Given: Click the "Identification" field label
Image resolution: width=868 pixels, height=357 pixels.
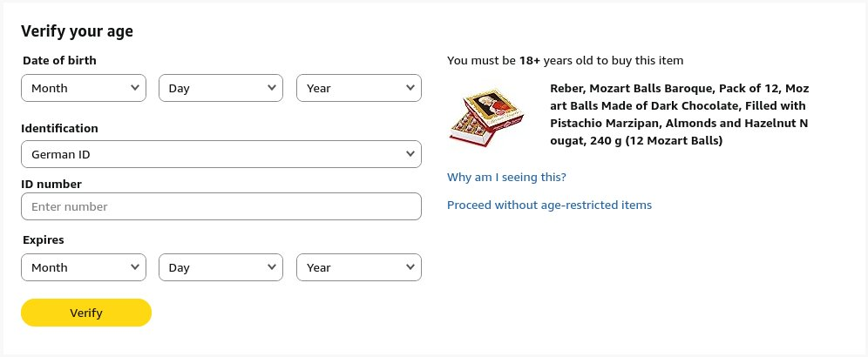Looking at the screenshot, I should pyautogui.click(x=59, y=129).
